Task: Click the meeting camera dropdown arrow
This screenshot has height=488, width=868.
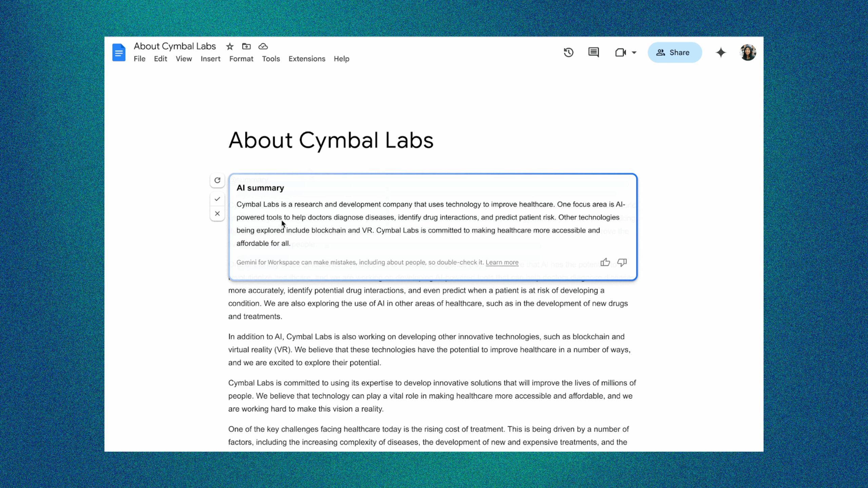Action: coord(634,53)
